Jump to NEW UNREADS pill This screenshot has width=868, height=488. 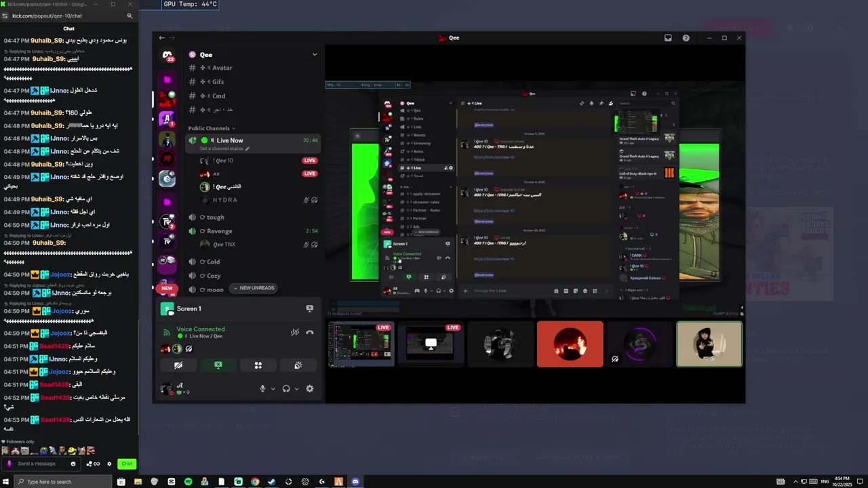coord(254,288)
